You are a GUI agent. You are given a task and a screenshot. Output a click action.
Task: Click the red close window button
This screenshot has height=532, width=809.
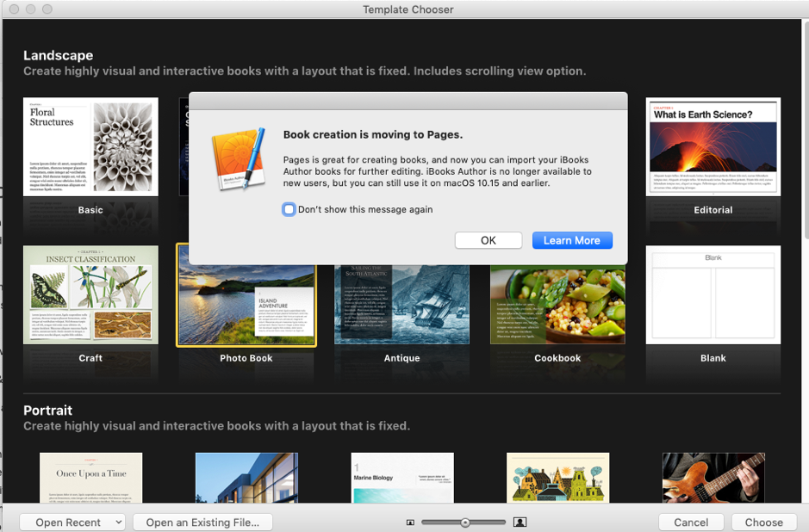14,9
